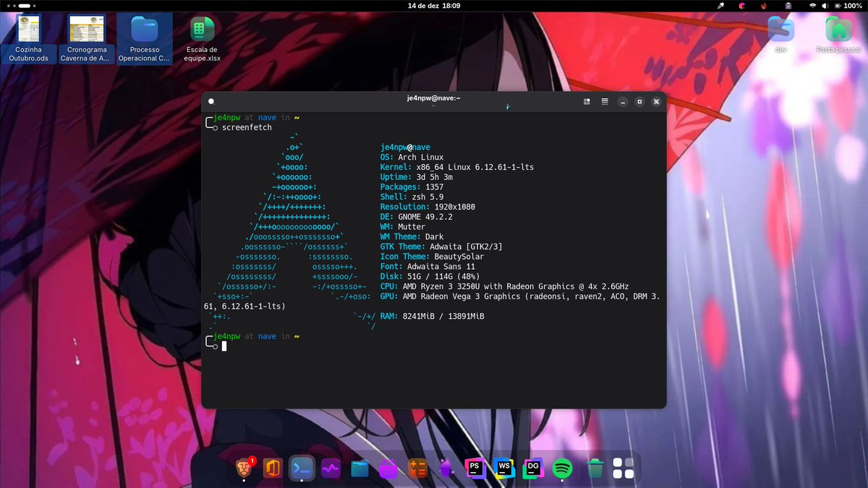
Task: Open the Wi-Fi status indicator
Action: (x=812, y=5)
